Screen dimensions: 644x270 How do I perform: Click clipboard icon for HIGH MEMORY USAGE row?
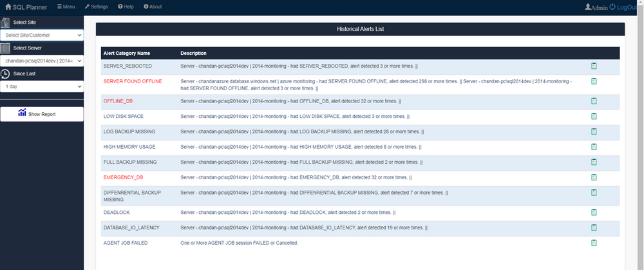coord(594,147)
